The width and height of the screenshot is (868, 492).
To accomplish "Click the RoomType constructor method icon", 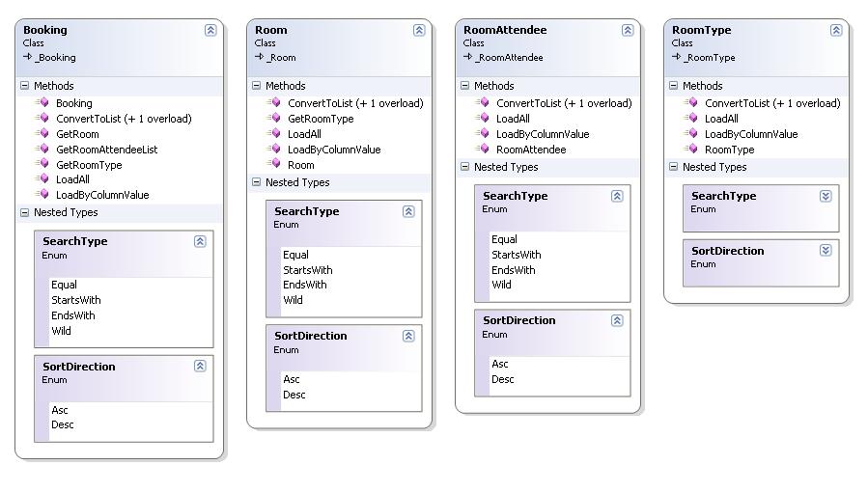I will coord(691,149).
